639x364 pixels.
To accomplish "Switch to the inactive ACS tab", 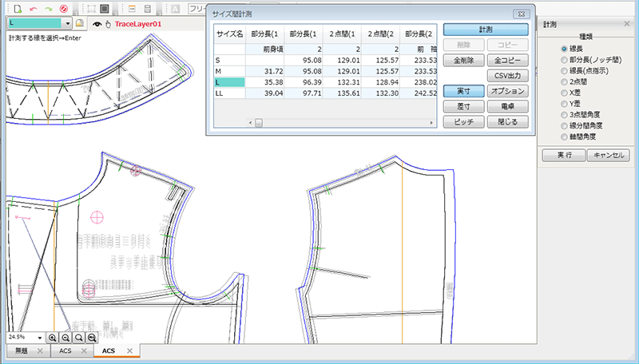I will (65, 350).
